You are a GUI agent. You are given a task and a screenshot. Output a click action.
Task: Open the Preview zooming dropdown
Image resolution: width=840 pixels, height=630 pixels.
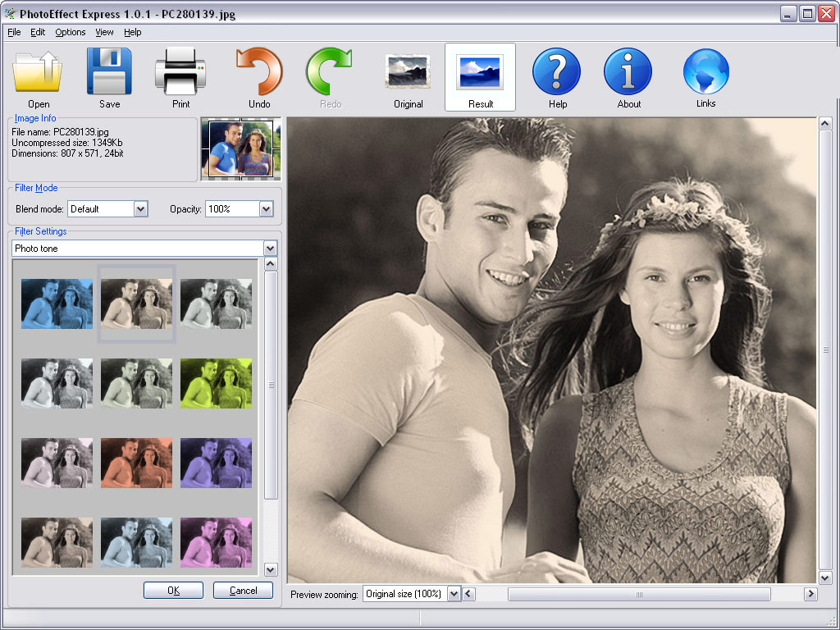(x=454, y=594)
